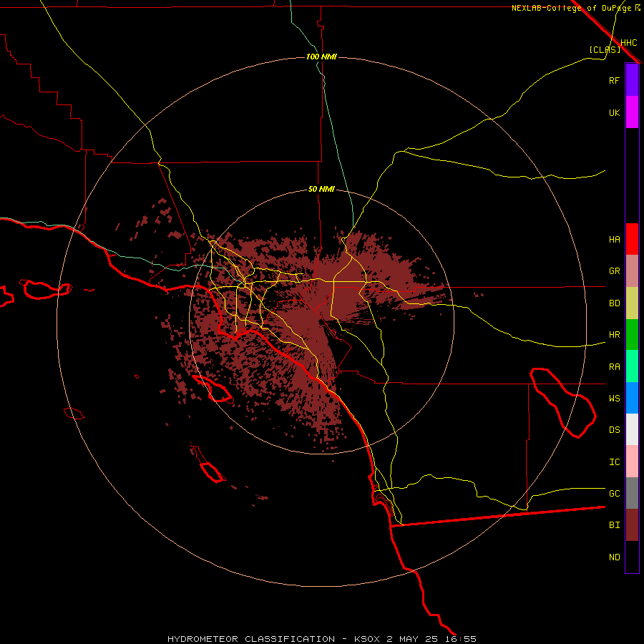This screenshot has width=644, height=644.
Task: Click the GR legend label
Action: [x=614, y=271]
